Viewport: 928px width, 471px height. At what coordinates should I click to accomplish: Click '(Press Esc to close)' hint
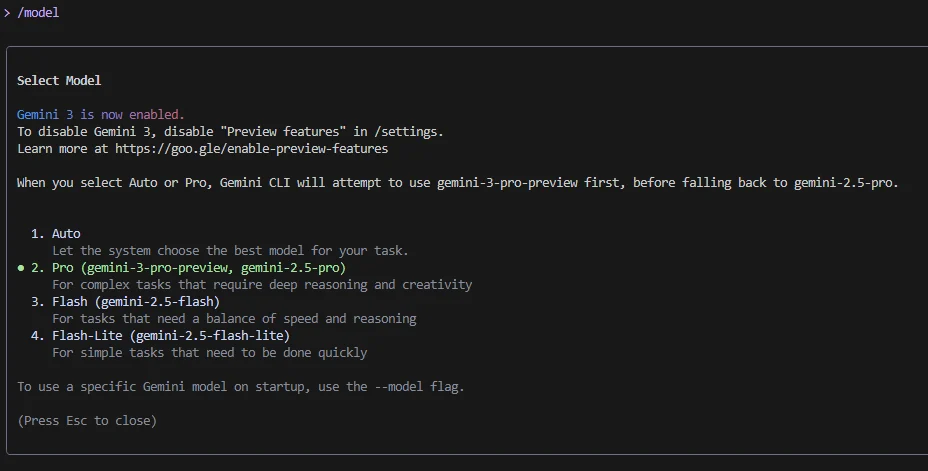pyautogui.click(x=87, y=421)
